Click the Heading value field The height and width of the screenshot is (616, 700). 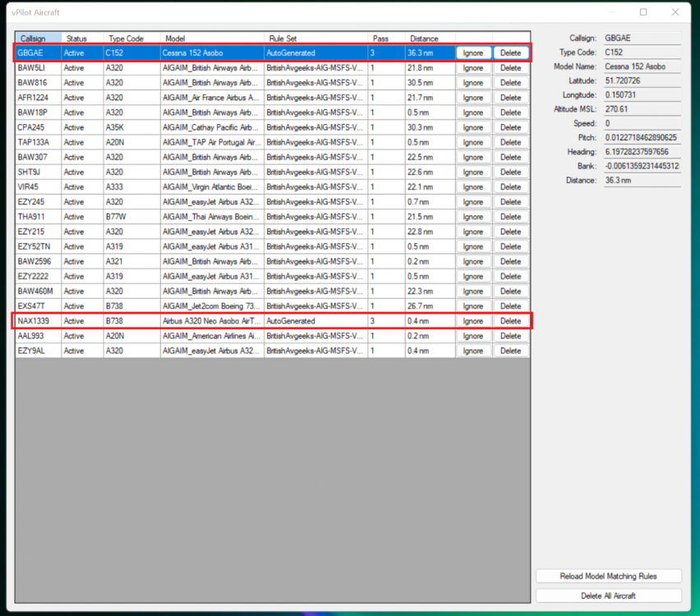point(641,151)
